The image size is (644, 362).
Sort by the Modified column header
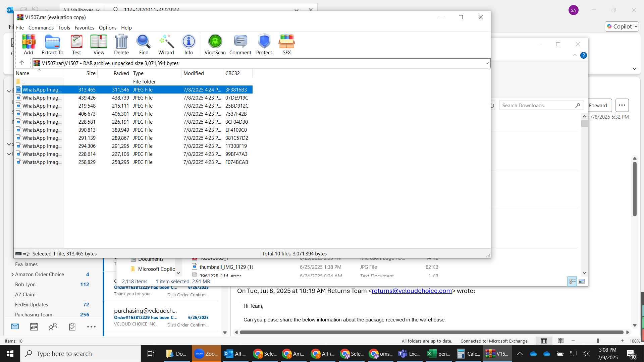[x=202, y=73]
